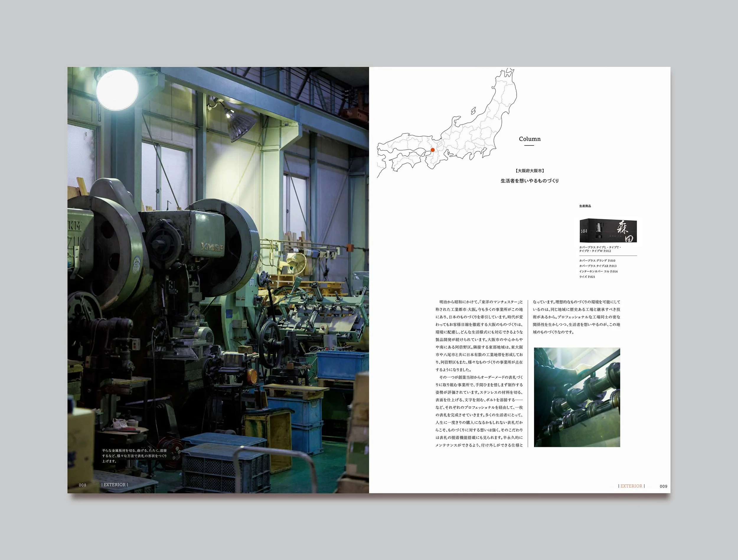Click the small roller machine photo
Viewport: 738px width, 560px height.
[577, 397]
